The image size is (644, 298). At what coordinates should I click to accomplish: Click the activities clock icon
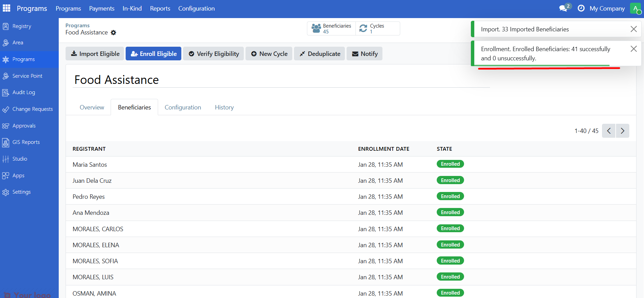click(x=581, y=8)
